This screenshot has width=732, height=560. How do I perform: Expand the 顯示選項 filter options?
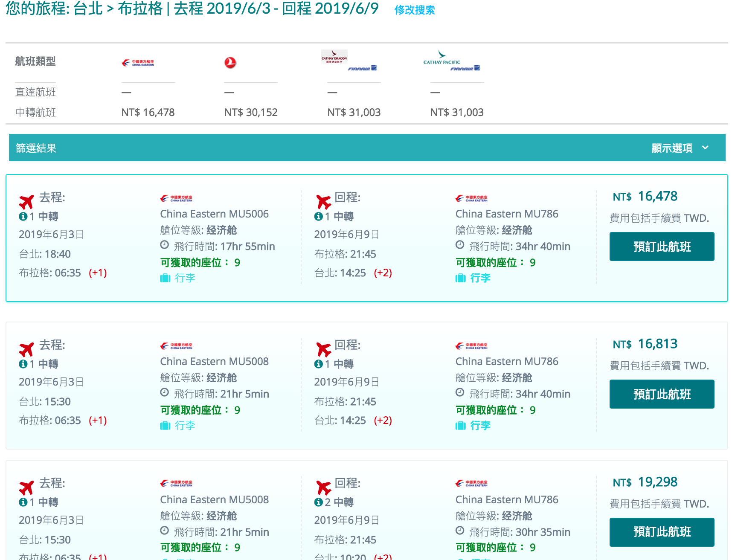pos(672,148)
